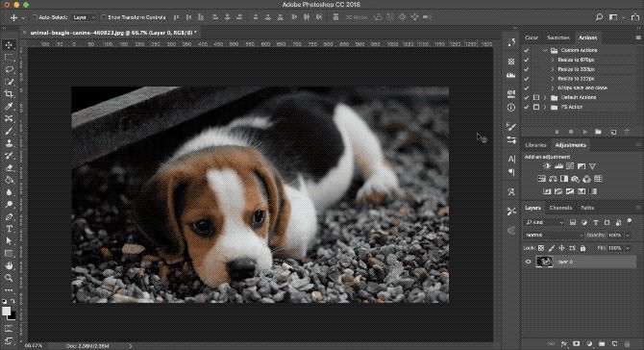Open the blend mode Normal dropdown
This screenshot has height=350, width=644.
coord(554,235)
